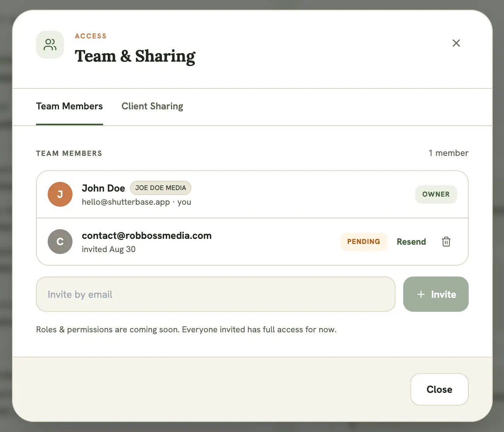Click John Doe's orange J avatar

[60, 194]
